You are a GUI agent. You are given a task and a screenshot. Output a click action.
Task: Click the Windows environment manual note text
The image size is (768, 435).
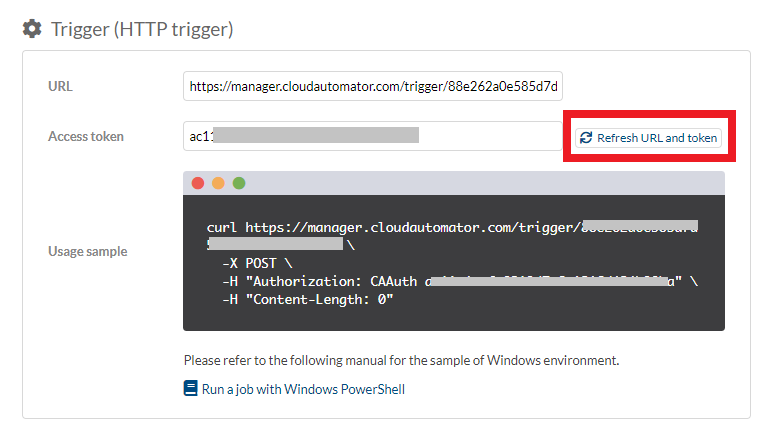pos(402,361)
